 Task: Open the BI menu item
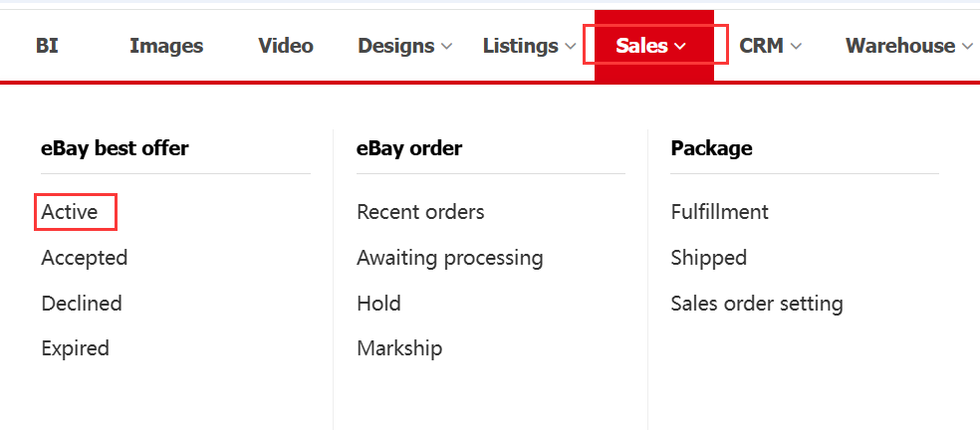click(x=47, y=46)
